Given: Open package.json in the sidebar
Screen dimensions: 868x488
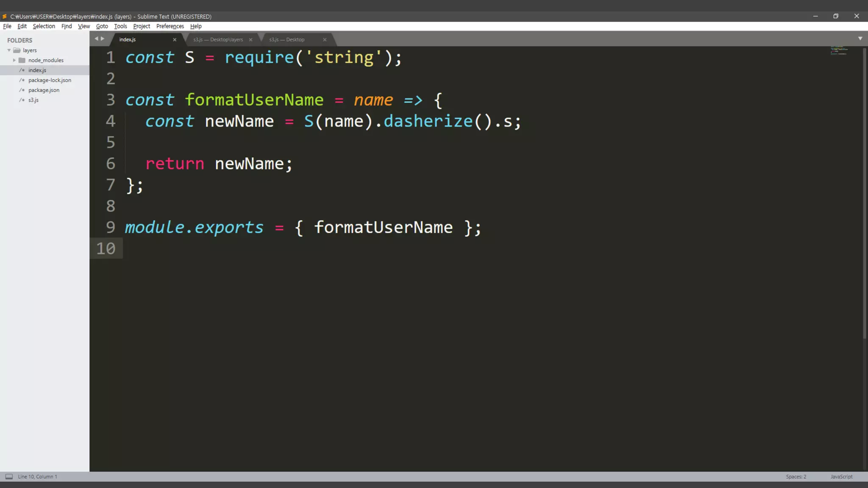Looking at the screenshot, I should click(44, 90).
